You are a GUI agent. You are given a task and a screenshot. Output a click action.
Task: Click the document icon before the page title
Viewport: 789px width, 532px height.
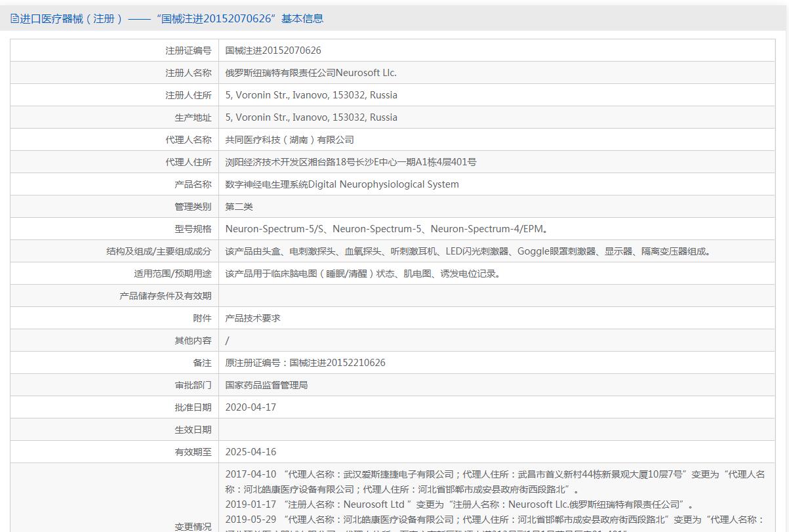tap(15, 19)
